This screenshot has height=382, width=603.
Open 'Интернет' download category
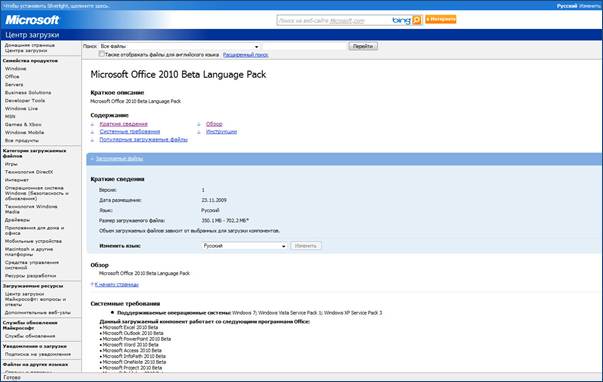[17, 180]
